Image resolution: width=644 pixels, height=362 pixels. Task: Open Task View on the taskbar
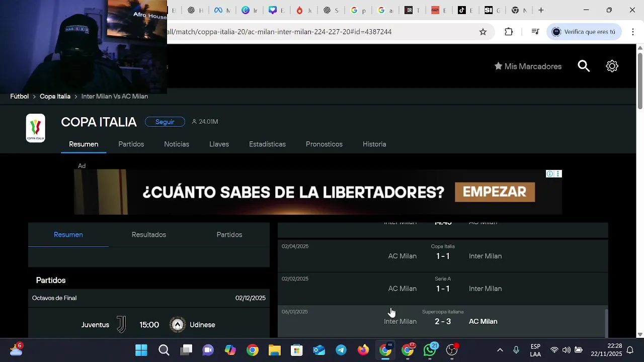click(x=186, y=350)
